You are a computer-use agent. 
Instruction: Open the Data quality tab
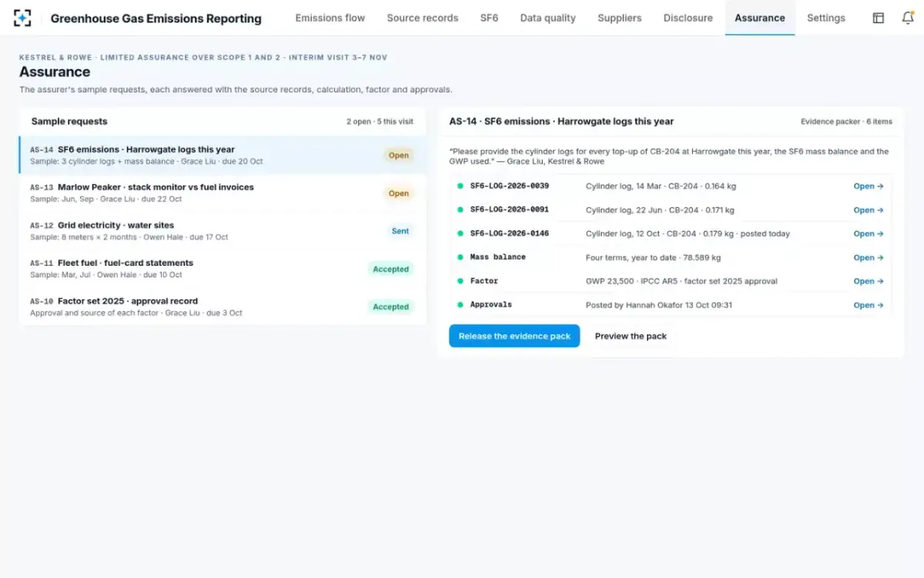[x=547, y=18]
